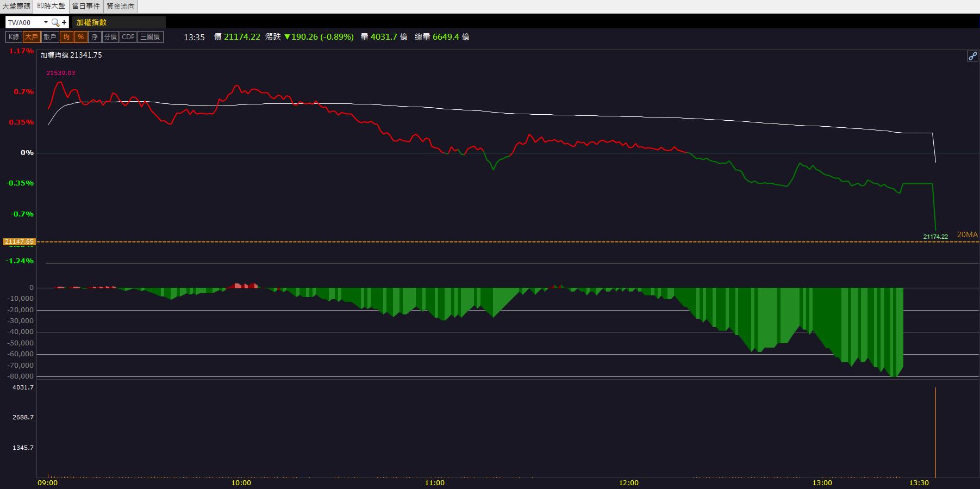Toggle the % percentage scale button
Viewport: 980px width, 489px height.
click(x=80, y=37)
